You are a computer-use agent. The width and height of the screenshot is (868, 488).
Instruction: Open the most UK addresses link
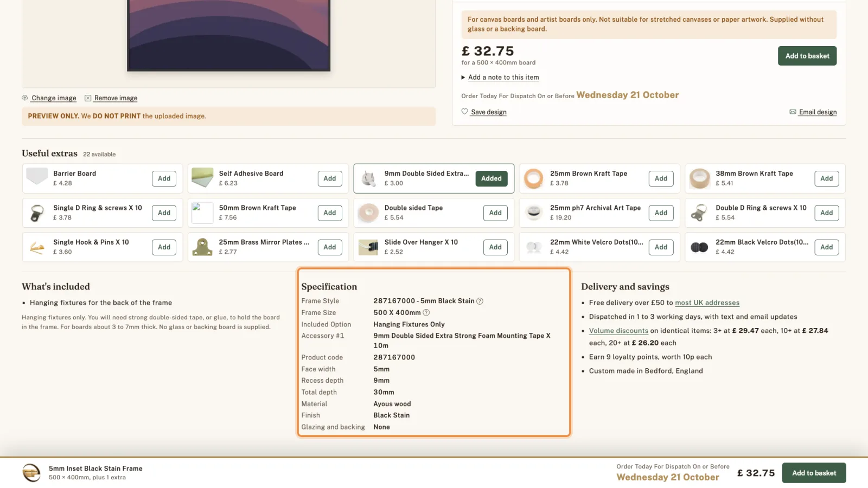[707, 303]
